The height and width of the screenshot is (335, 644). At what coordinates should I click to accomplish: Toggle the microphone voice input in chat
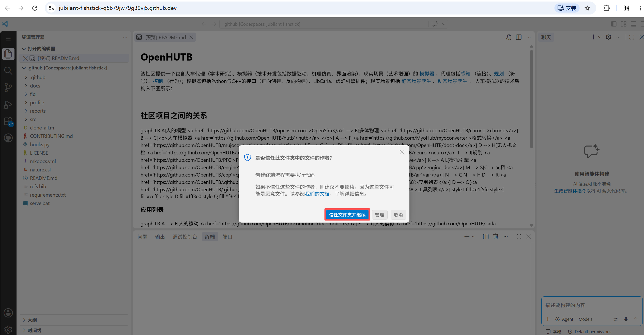coord(626,319)
